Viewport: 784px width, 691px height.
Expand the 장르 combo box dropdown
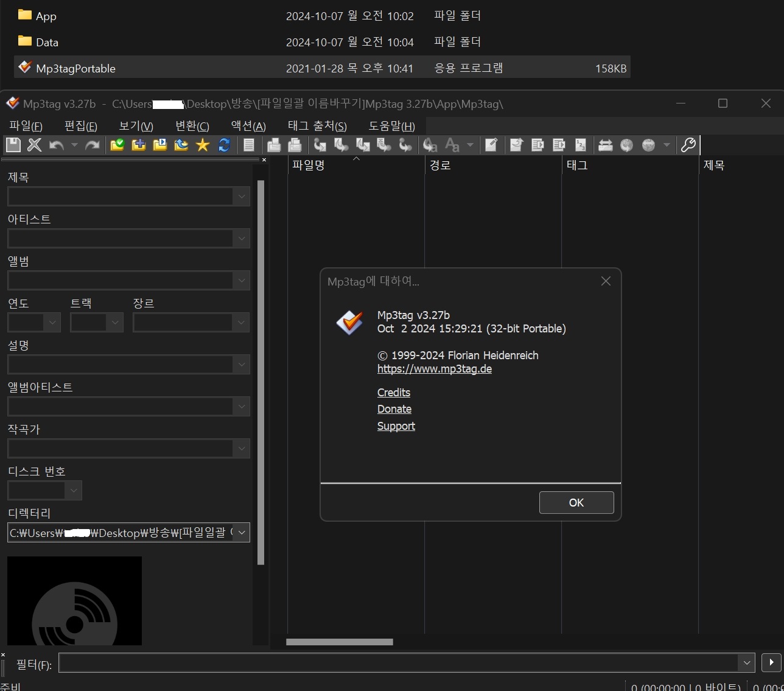242,323
